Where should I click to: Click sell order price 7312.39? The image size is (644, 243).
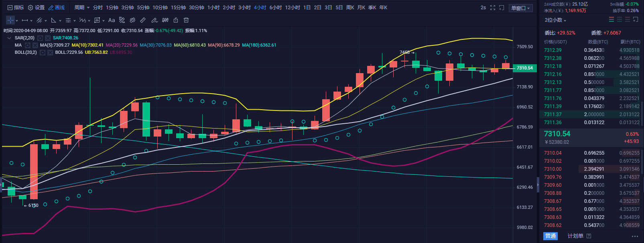coord(553,50)
